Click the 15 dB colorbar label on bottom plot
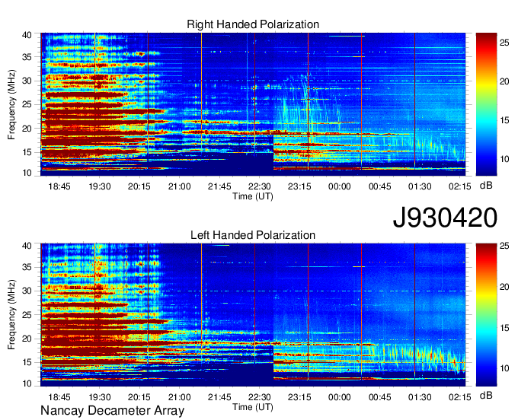 504,328
